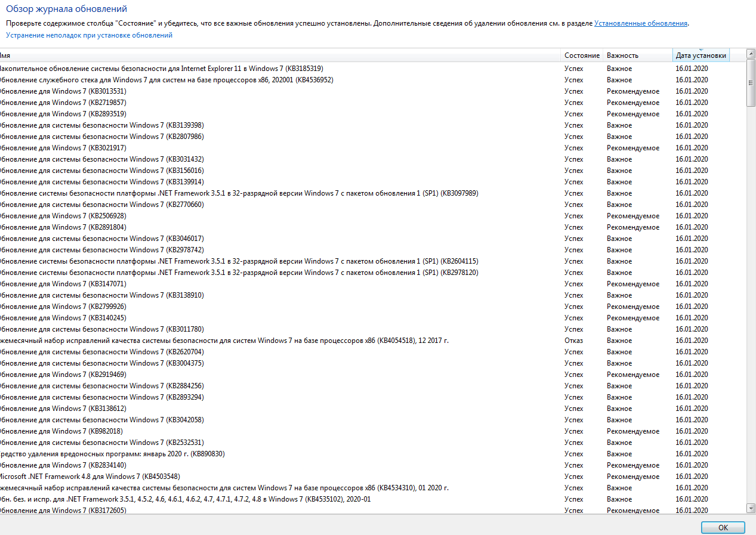Select the monthly rollup KB4534310 row
Screen dimensions: 756x535
pyautogui.click(x=373, y=488)
